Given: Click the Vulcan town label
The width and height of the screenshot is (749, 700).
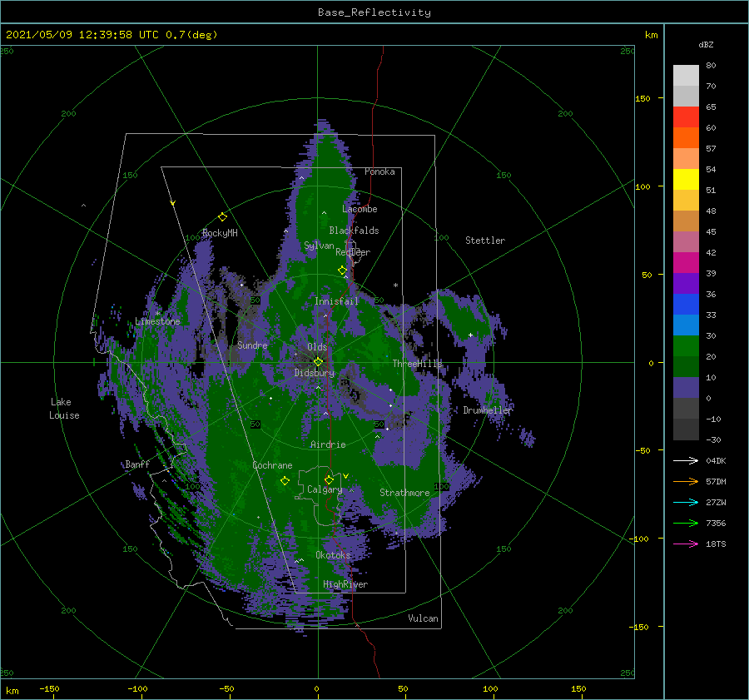Looking at the screenshot, I should 424,618.
